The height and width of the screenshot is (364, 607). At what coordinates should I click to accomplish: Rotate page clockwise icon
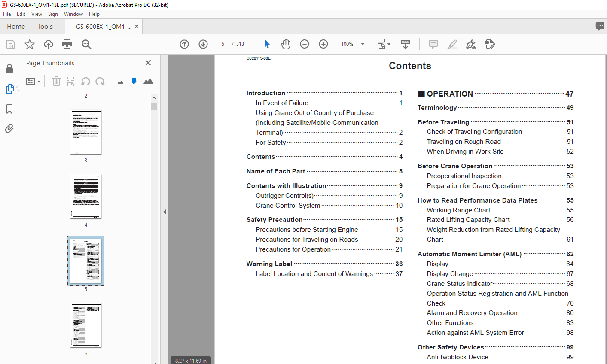100,81
